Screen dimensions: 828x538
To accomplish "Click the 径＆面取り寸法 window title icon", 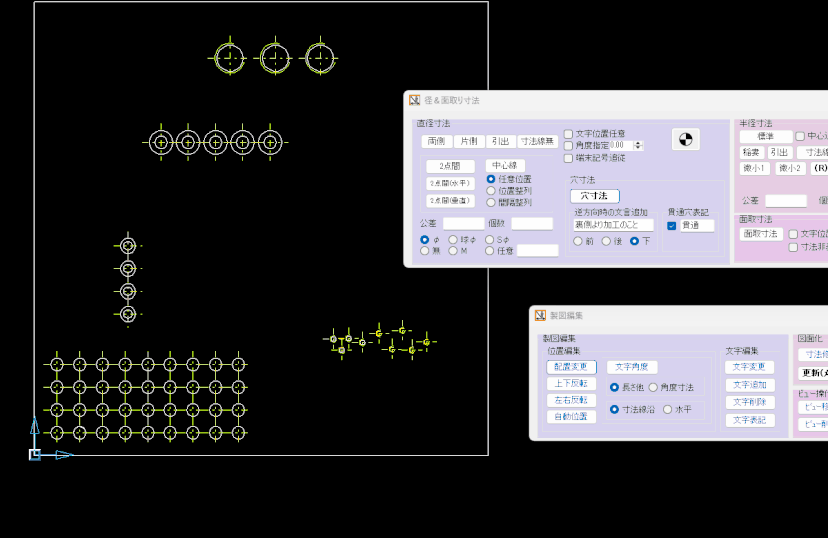I will pos(415,100).
